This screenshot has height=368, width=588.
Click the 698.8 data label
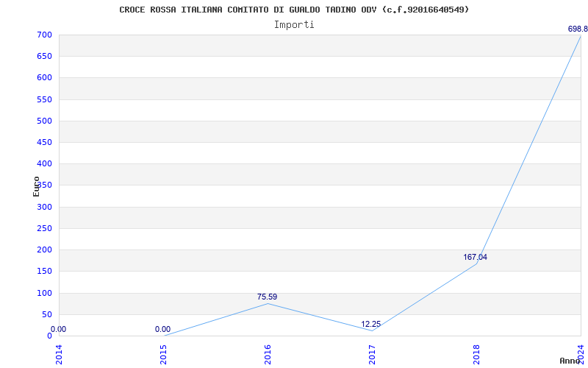578,29
